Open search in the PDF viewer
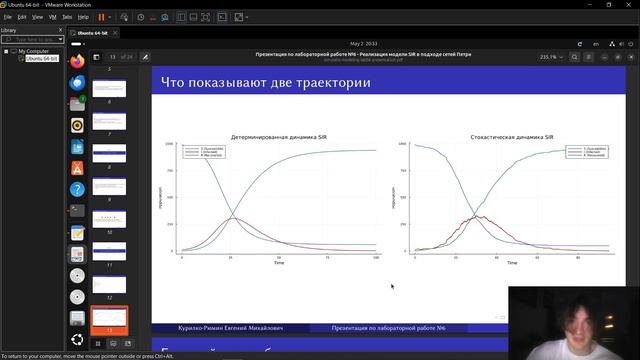640x360 pixels. click(574, 57)
